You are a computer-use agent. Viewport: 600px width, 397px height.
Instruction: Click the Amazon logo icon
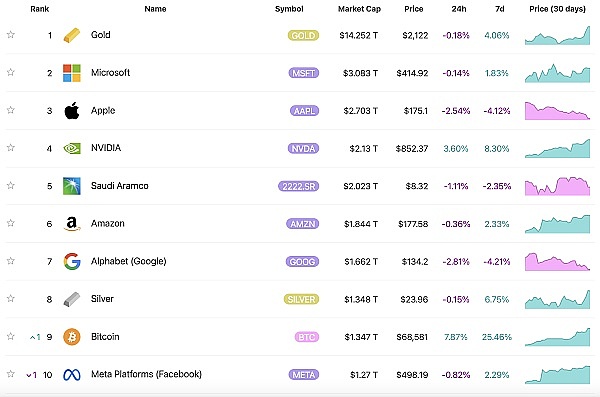72,224
